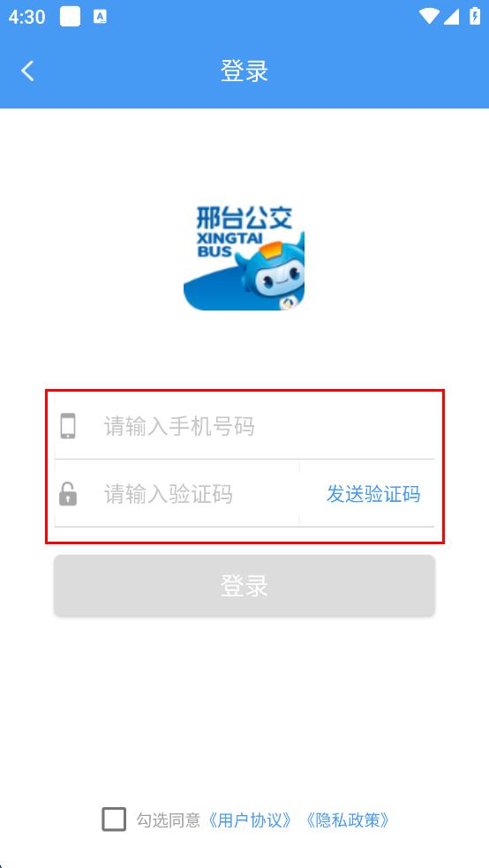This screenshot has width=489, height=868.
Task: Click the phone icon beside number field
Action: [x=68, y=426]
